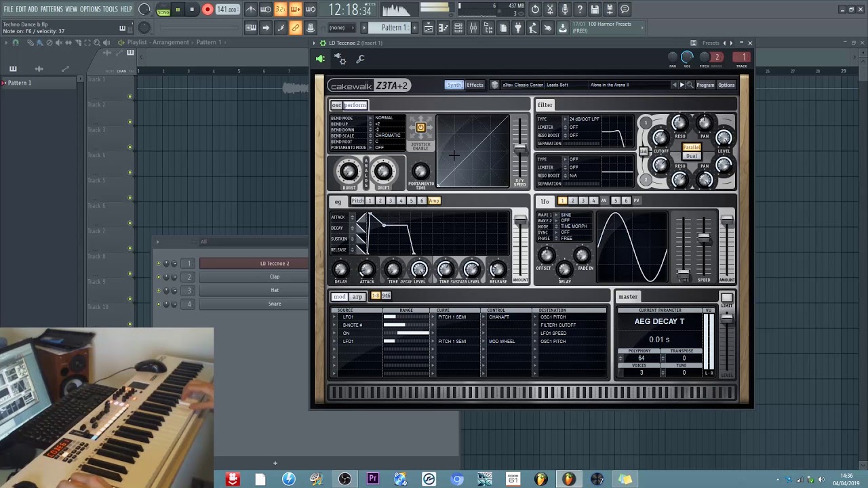
Task: Click the record button in transport
Action: (x=208, y=9)
